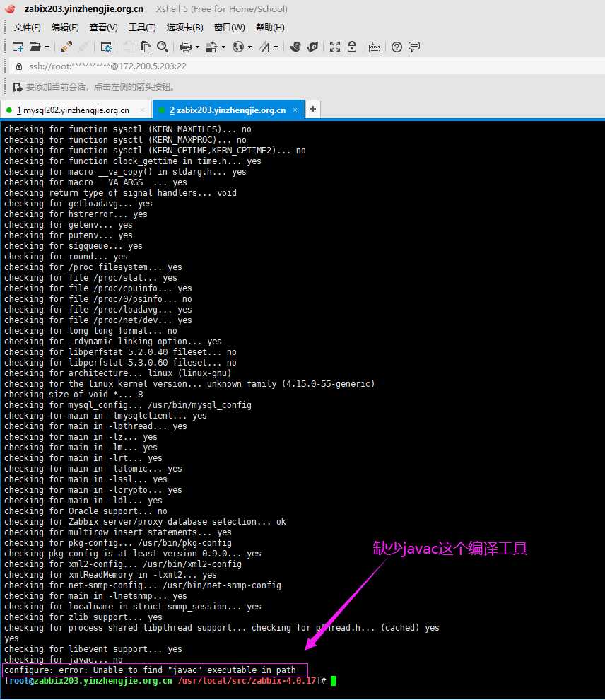
Task: Click the "checking for zlib support... yes" line
Action: click(x=83, y=617)
